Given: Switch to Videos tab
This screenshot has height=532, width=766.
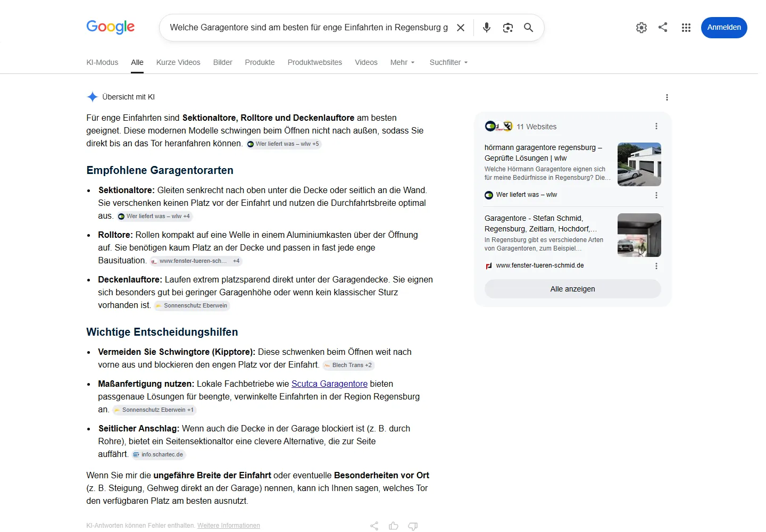Looking at the screenshot, I should 366,62.
